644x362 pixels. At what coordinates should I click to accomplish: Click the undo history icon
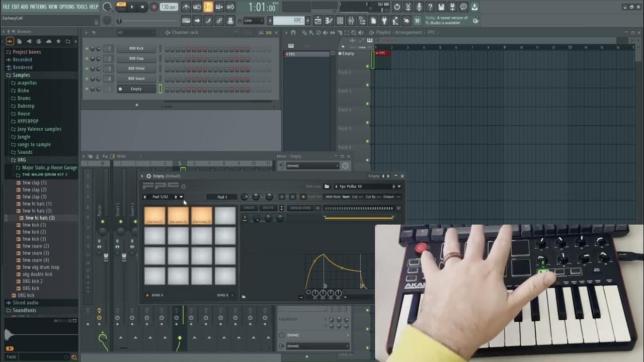[397, 7]
